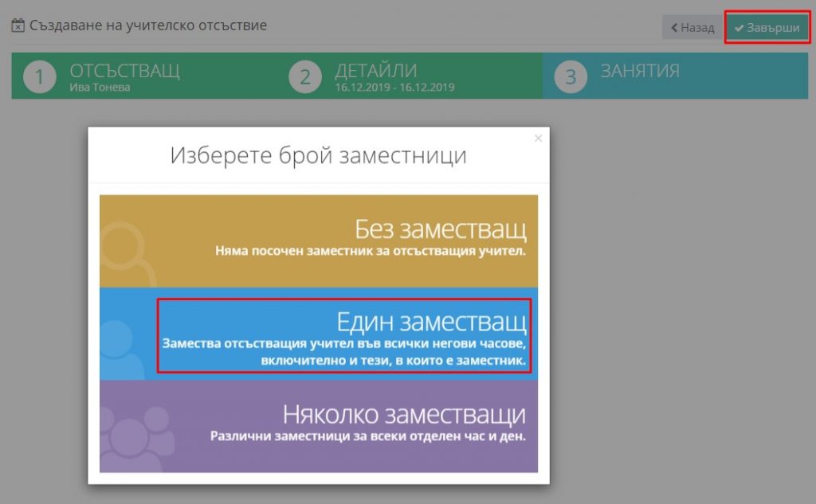Image resolution: width=816 pixels, height=504 pixels.
Task: Click the magnifier person icon on yellow card
Action: (127, 253)
